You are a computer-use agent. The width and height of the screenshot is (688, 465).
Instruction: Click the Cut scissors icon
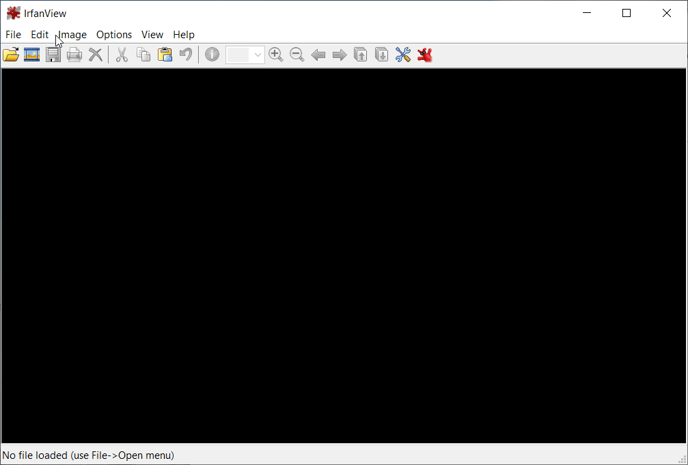point(122,55)
